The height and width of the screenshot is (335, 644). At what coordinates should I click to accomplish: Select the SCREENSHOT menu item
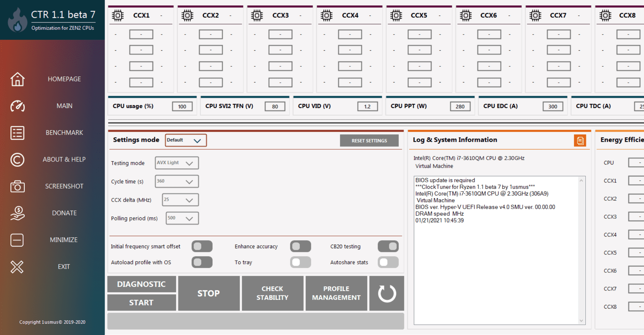point(64,186)
